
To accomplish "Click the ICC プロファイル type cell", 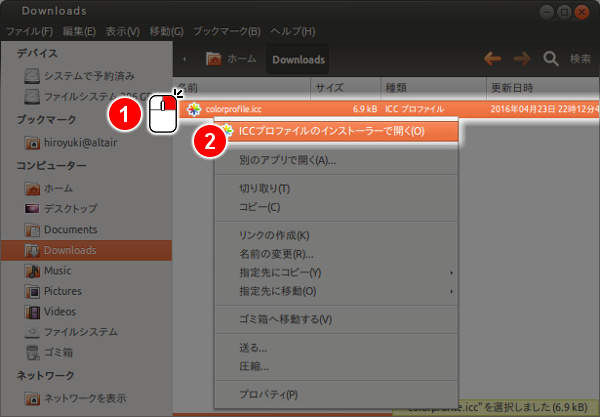I will pos(414,109).
